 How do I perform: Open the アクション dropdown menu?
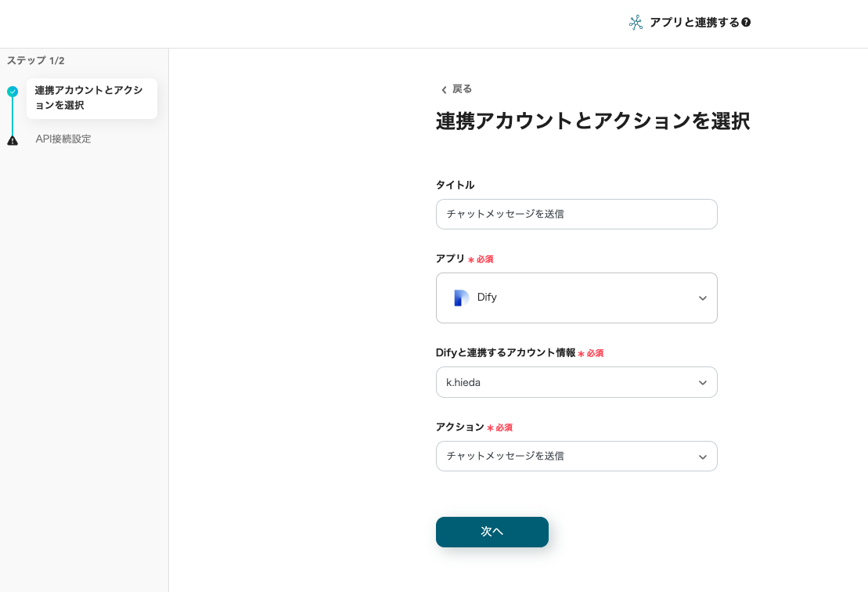(x=576, y=456)
